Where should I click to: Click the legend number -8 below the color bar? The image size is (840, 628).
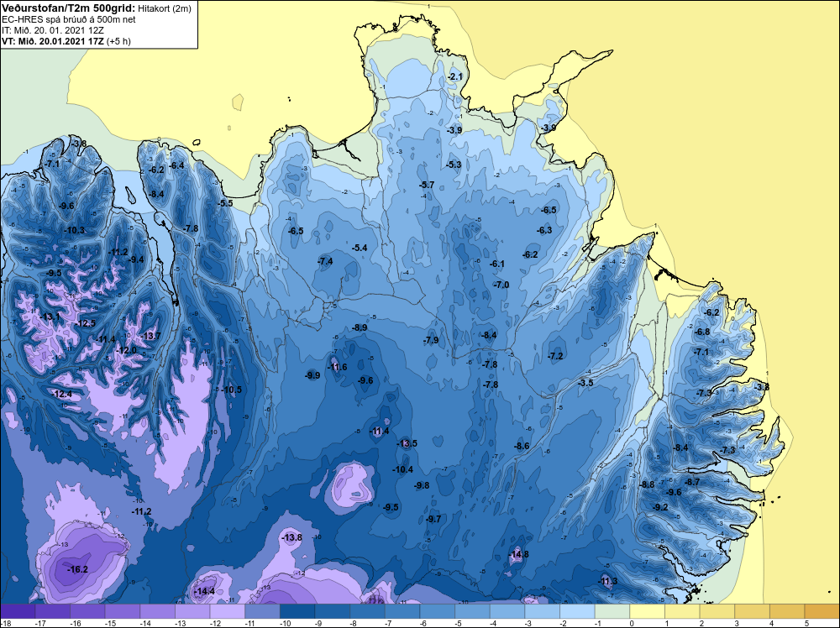coord(354,623)
